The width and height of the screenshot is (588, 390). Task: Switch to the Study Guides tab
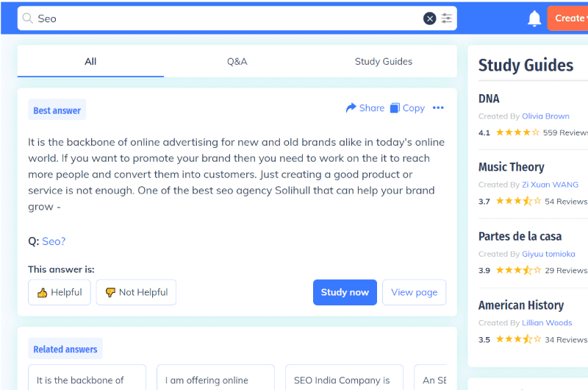[x=383, y=62]
